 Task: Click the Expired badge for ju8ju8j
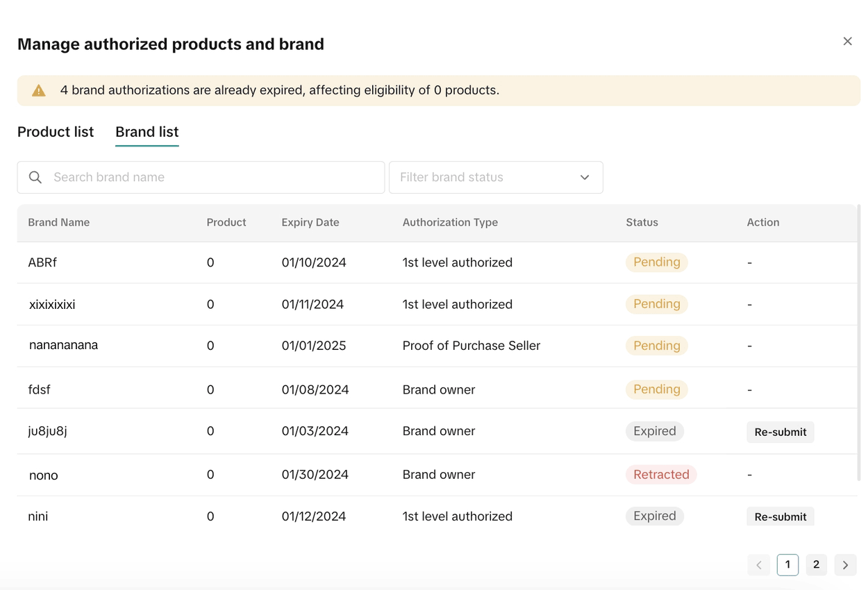654,431
